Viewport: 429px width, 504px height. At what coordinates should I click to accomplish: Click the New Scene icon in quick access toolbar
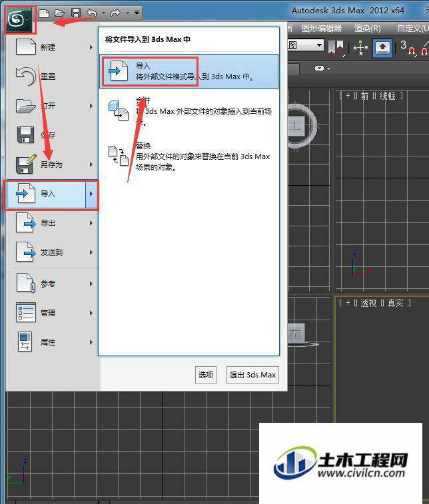click(44, 13)
